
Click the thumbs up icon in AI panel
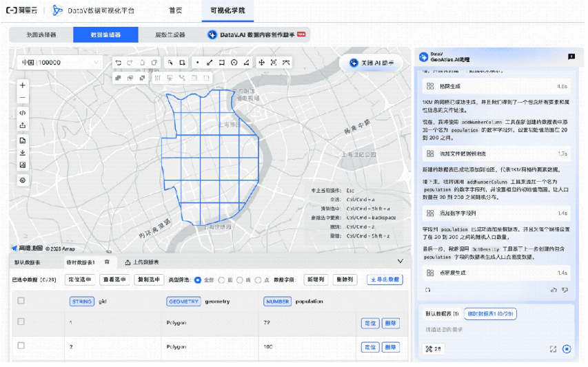pos(554,290)
